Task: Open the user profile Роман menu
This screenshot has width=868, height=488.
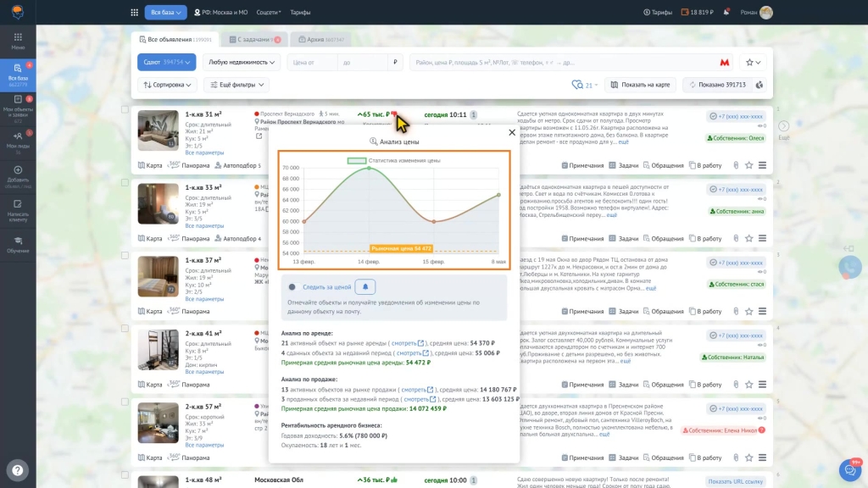Action: point(756,12)
